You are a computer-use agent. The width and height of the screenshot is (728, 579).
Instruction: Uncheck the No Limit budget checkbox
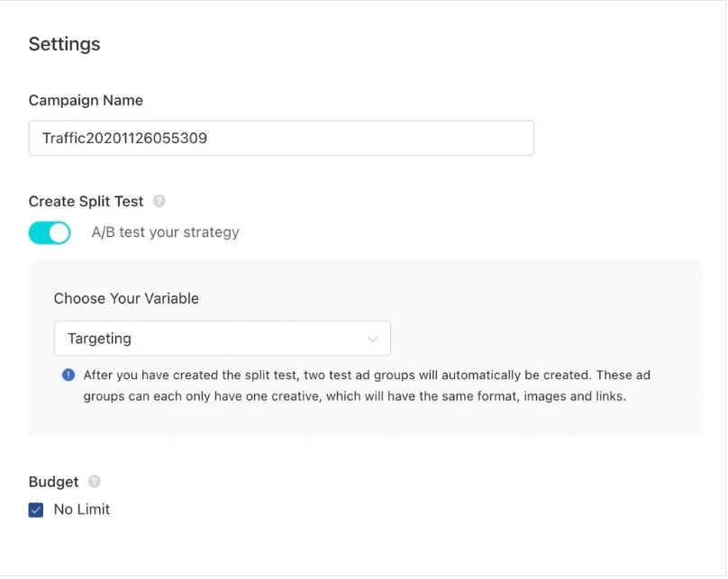pos(35,509)
